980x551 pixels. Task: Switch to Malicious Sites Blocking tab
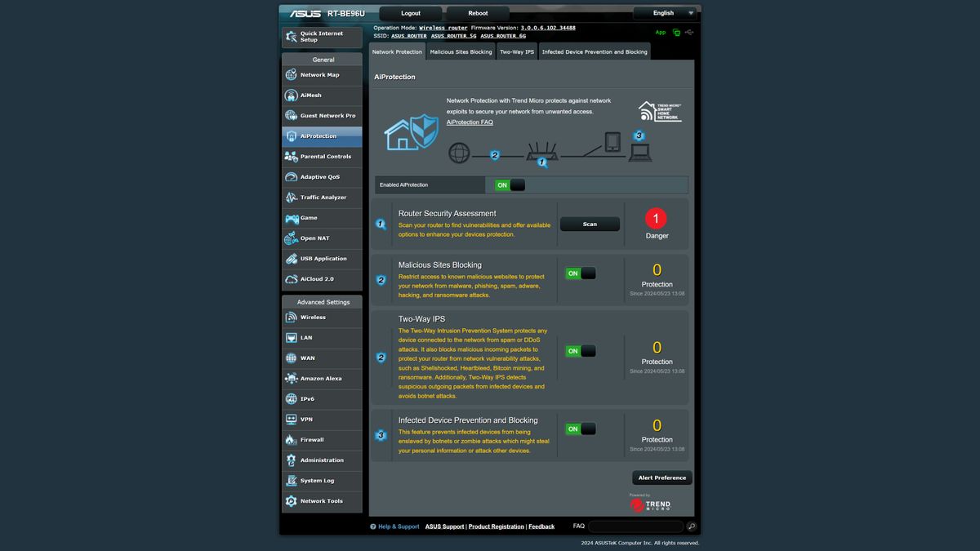(x=461, y=51)
